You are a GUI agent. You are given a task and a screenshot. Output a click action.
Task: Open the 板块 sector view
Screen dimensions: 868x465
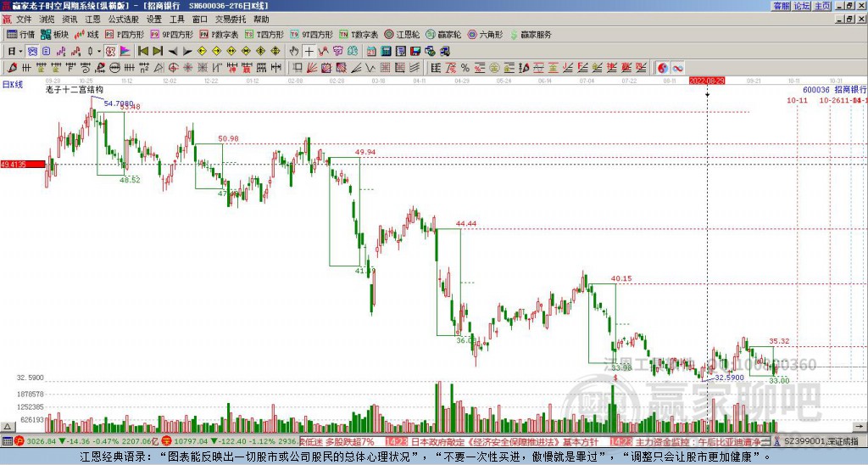[54, 34]
